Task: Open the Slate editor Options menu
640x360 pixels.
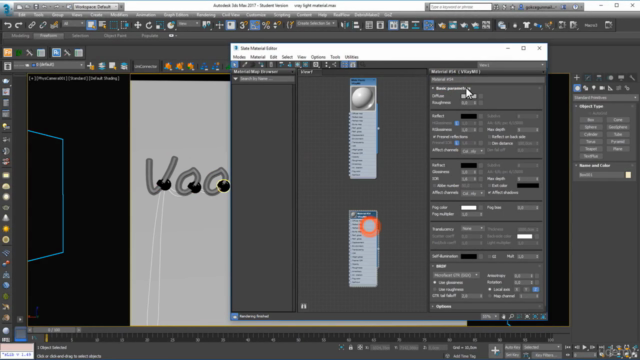Action: pyautogui.click(x=318, y=57)
